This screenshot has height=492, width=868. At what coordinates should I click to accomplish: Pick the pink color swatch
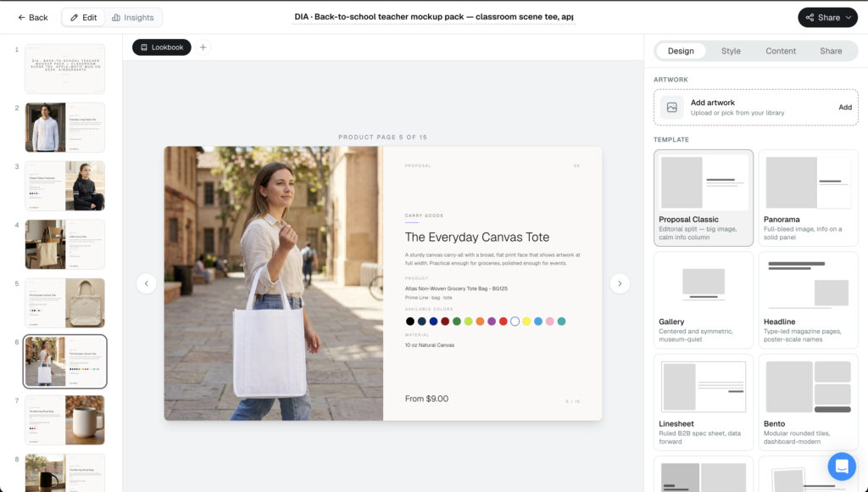click(549, 321)
